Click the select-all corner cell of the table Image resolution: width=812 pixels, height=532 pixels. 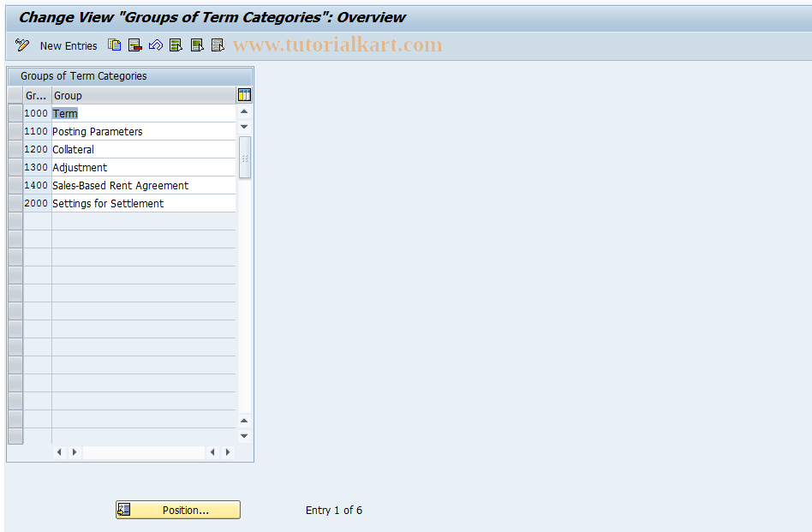pos(15,95)
